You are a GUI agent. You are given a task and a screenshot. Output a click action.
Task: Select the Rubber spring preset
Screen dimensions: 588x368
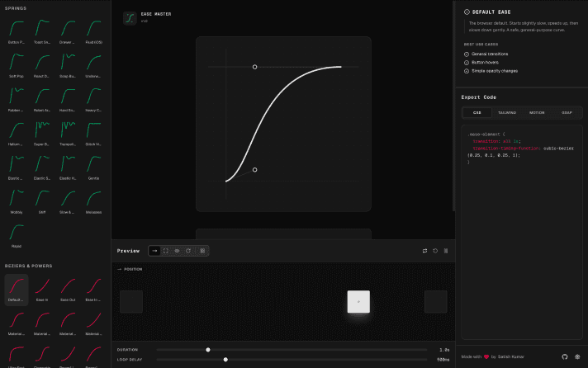17,100
